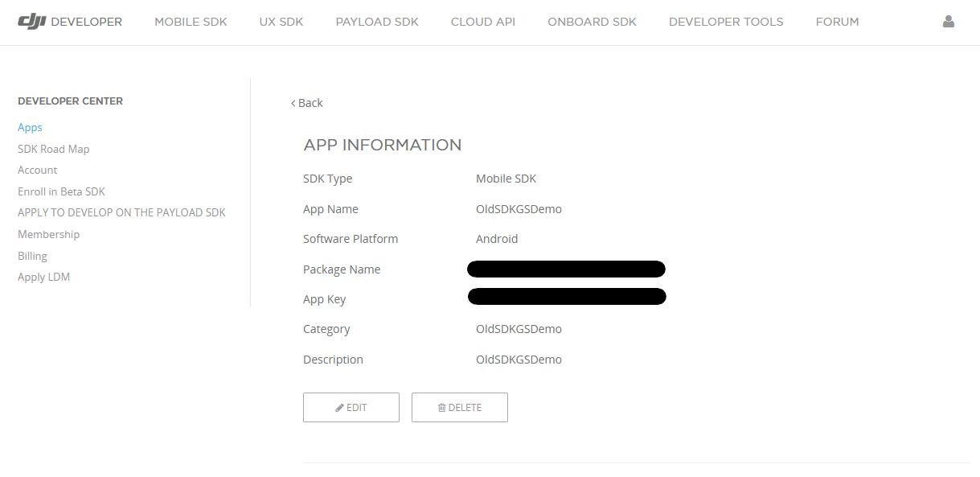Image resolution: width=980 pixels, height=477 pixels.
Task: Open the Membership sidebar link
Action: (x=48, y=234)
